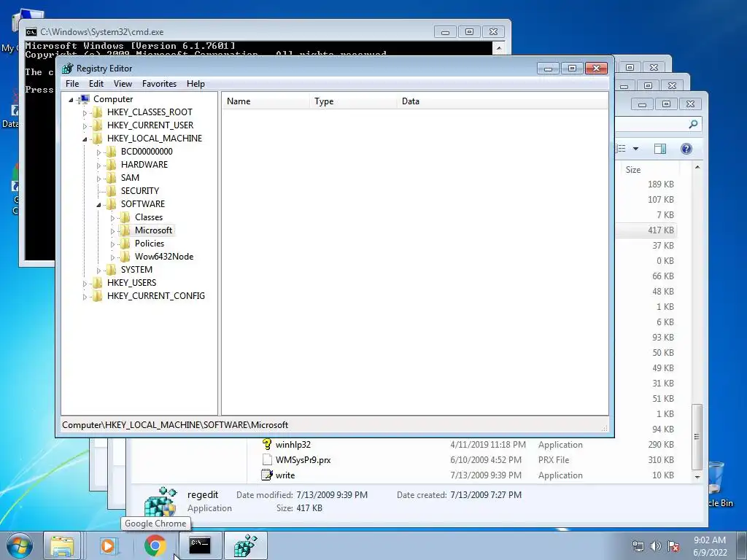Viewport: 747px width, 560px height.
Task: Click the taskbar clock showing 9:02 AM
Action: coord(710,546)
